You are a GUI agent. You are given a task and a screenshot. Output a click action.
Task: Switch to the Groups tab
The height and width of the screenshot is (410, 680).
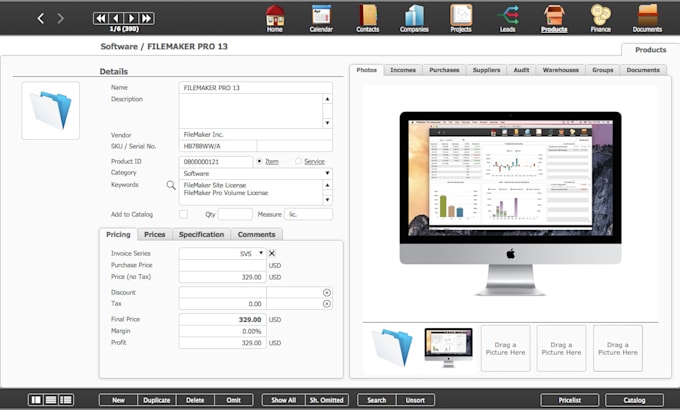(603, 70)
